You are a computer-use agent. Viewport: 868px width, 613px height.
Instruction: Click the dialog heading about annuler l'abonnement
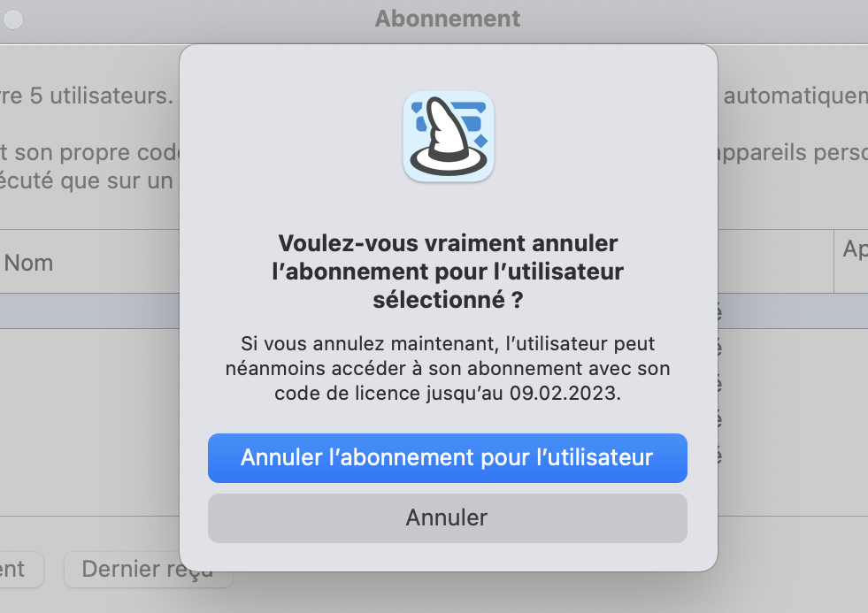[448, 271]
